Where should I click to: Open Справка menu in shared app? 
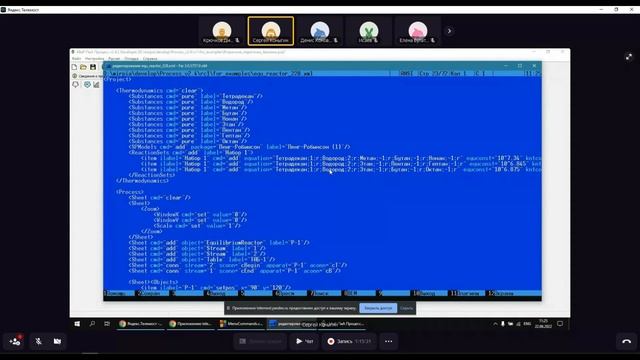[x=150, y=59]
